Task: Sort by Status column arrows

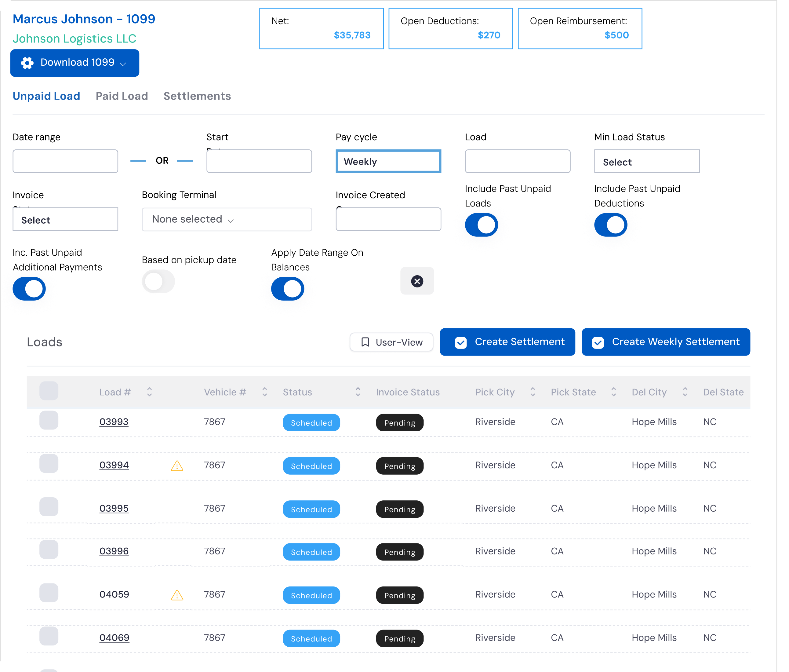Action: pyautogui.click(x=358, y=392)
